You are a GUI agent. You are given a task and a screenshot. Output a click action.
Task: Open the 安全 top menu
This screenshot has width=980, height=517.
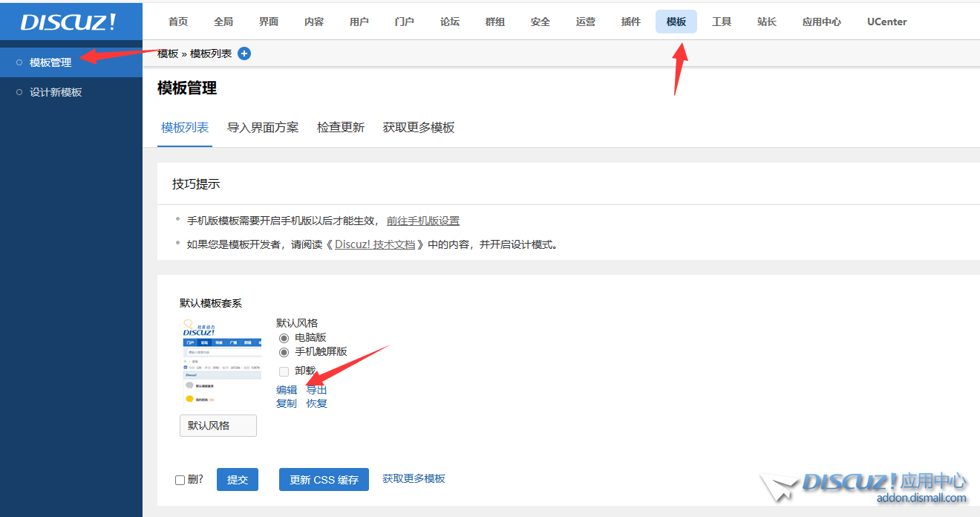click(540, 22)
